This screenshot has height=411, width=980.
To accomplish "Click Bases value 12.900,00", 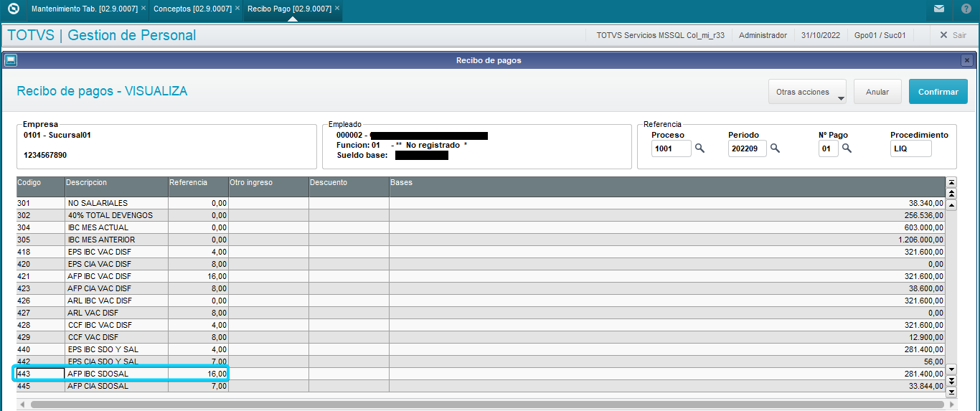I will tap(925, 337).
